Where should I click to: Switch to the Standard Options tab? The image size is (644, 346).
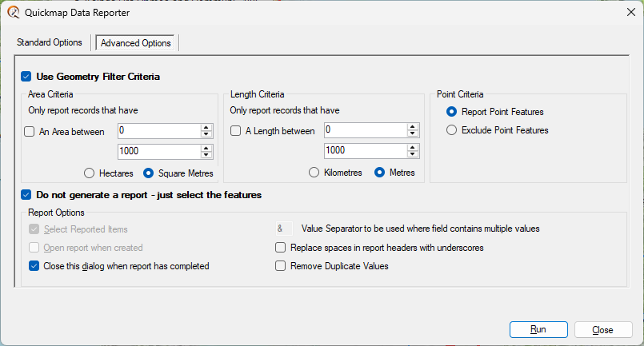(50, 43)
